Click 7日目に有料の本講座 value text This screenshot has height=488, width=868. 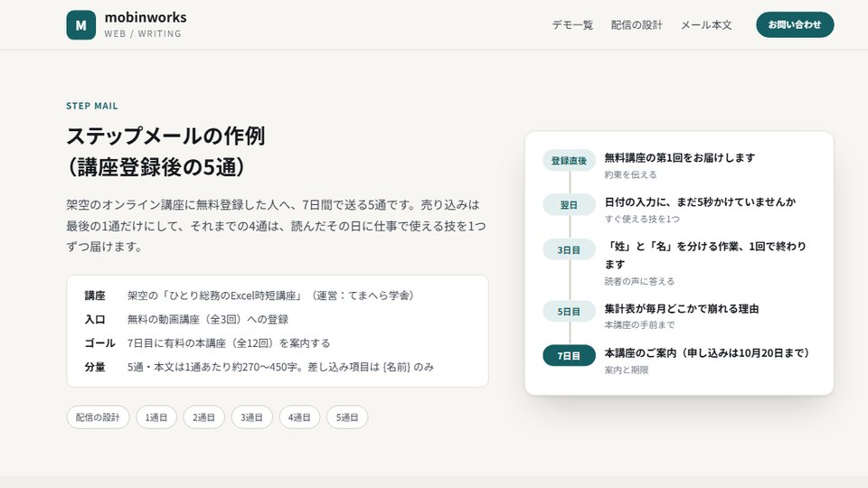pos(229,343)
